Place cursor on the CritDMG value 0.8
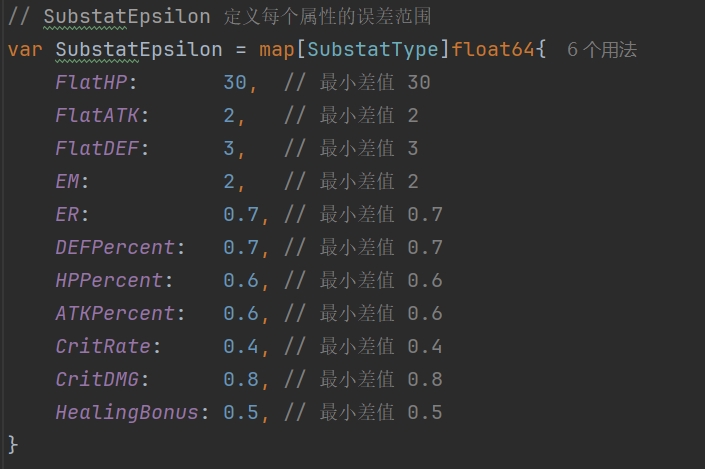The image size is (705, 469). click(241, 380)
